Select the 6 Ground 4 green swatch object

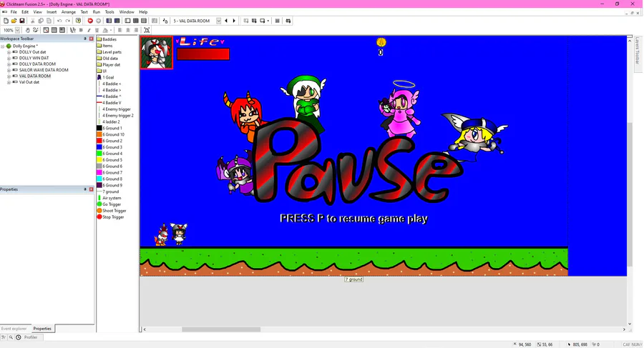point(109,154)
